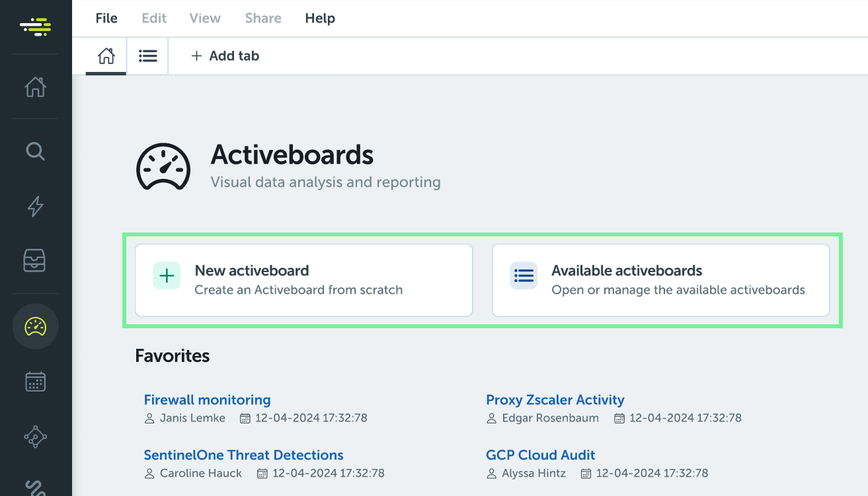Click the green plus icon

coord(167,275)
